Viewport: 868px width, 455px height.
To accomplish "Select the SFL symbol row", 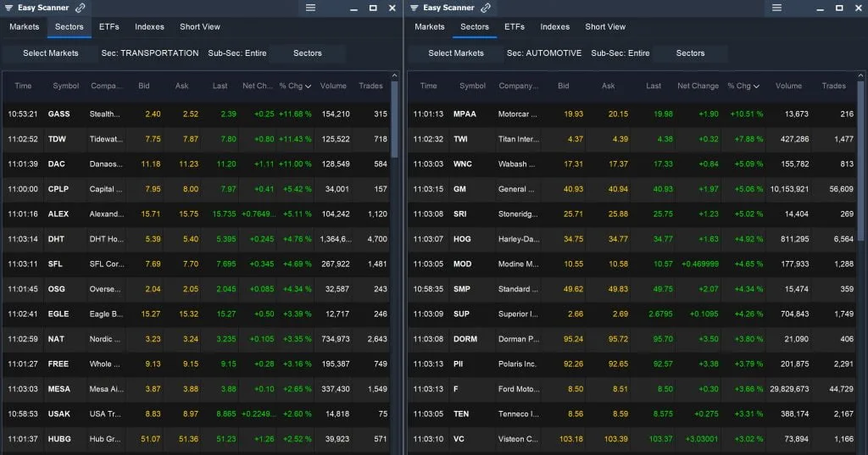I will 197,264.
